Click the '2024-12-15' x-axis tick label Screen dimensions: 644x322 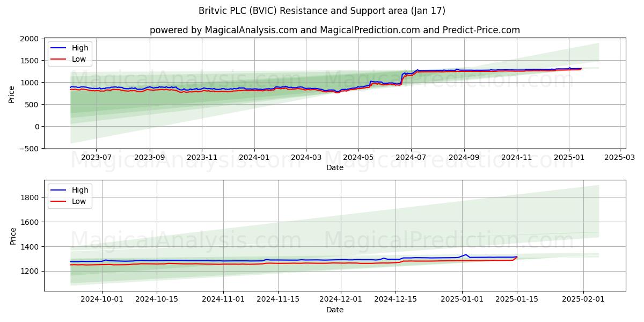pyautogui.click(x=395, y=300)
